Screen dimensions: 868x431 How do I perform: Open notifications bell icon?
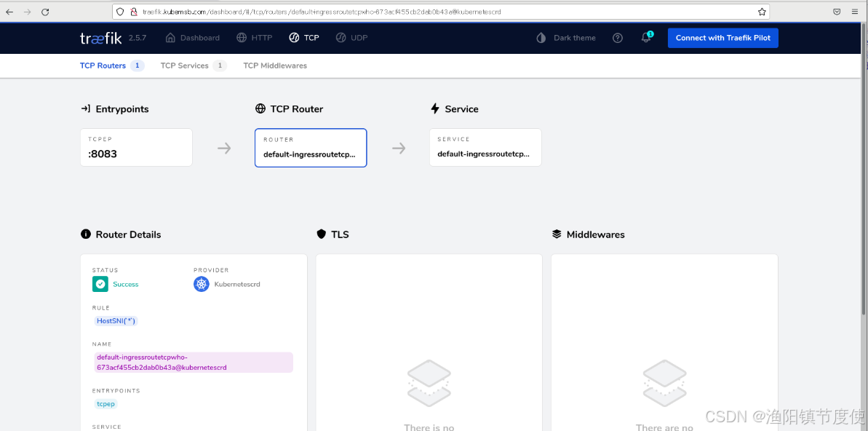tap(646, 38)
